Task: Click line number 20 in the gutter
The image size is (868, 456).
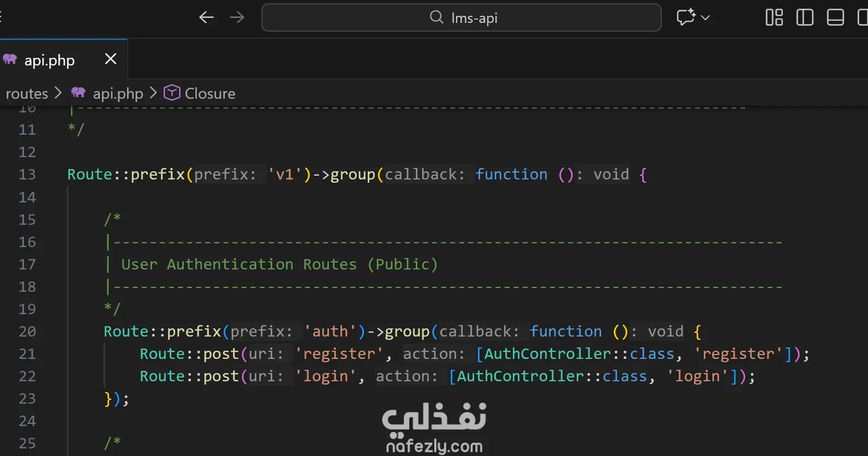Action: point(27,332)
